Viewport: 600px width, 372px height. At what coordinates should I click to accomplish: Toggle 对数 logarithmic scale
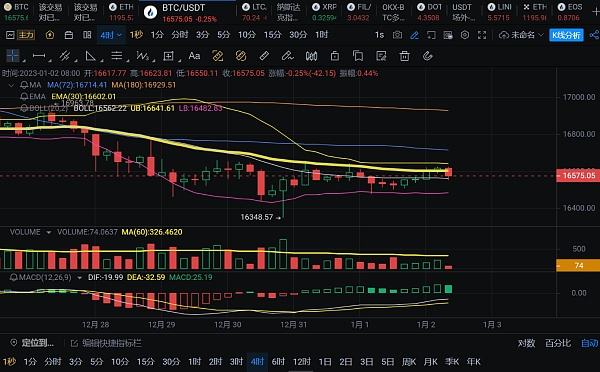pos(526,343)
